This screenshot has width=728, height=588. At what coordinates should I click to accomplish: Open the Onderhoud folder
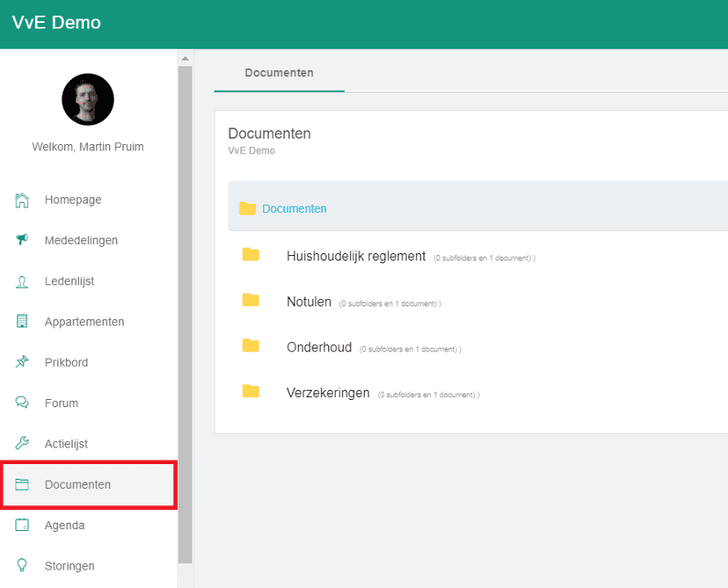point(251,347)
